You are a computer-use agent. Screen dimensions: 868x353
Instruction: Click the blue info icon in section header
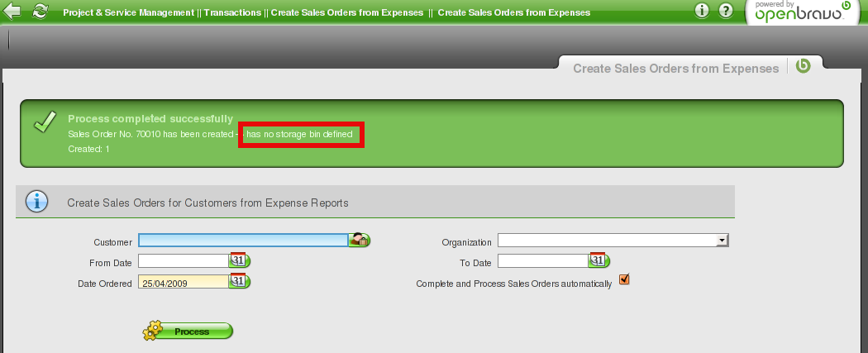click(36, 202)
